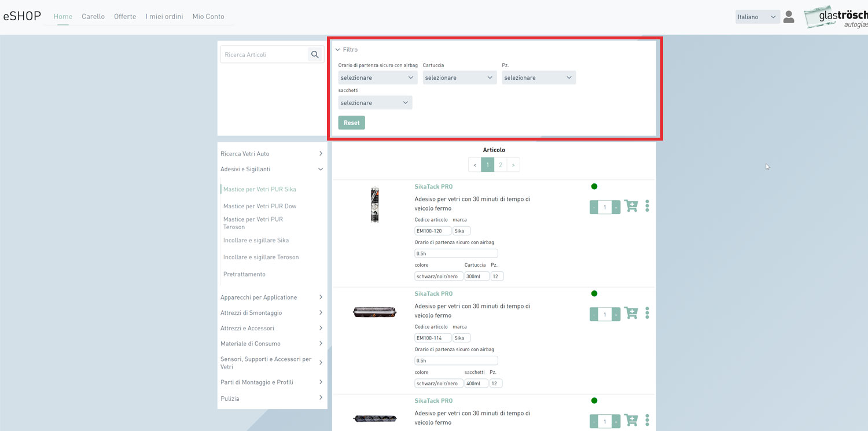Open the Pz. filter dropdown
868x431 pixels.
[x=539, y=78]
